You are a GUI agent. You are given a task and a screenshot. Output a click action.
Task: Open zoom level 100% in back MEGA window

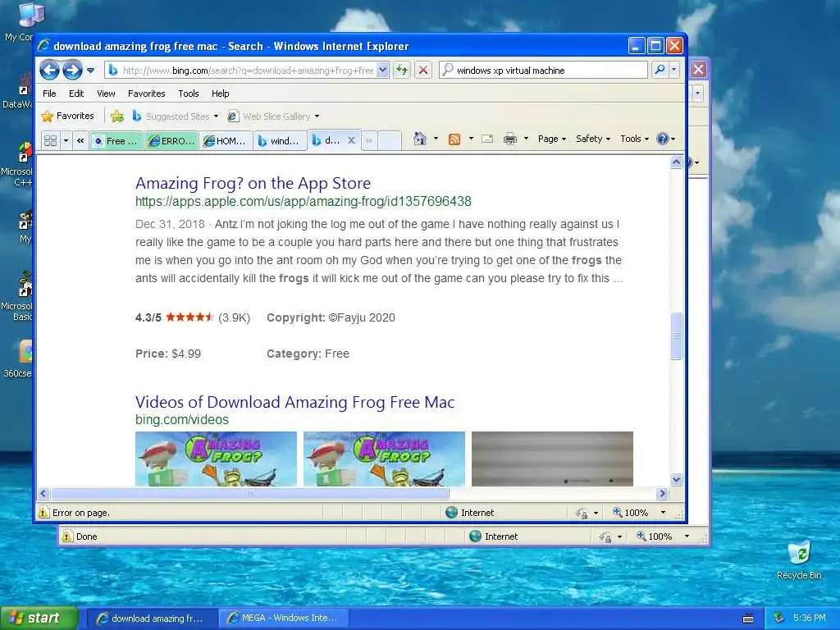(654, 536)
